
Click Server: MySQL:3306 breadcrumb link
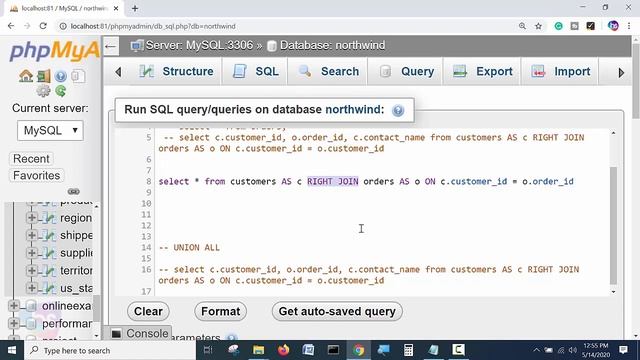point(199,45)
